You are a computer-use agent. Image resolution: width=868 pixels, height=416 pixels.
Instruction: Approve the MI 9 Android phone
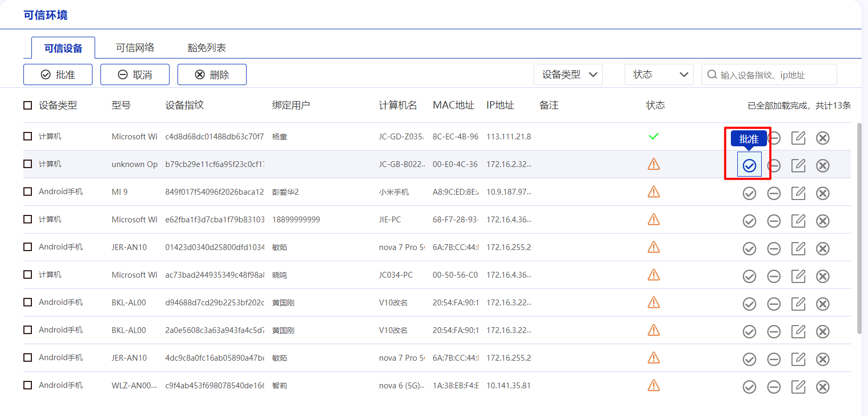749,193
